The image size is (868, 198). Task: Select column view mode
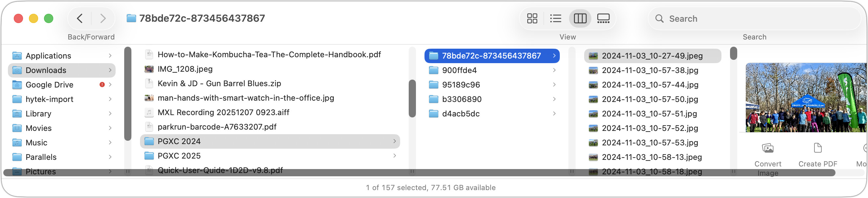tap(580, 18)
